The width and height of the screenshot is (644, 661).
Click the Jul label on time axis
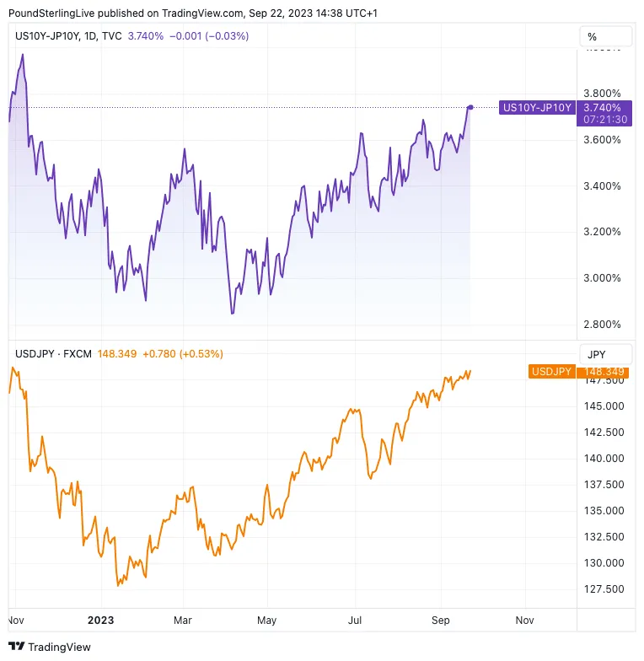click(x=354, y=620)
